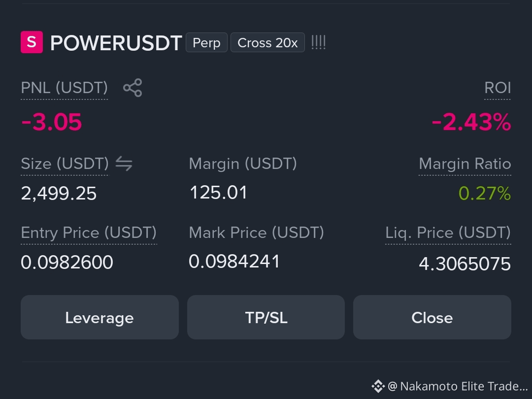Open the Leverage adjustment button
Viewport: 532px width, 399px height.
pyautogui.click(x=100, y=317)
